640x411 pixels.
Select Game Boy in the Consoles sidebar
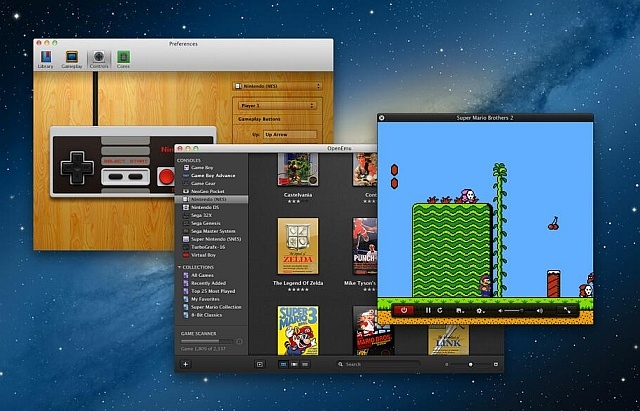[211, 168]
